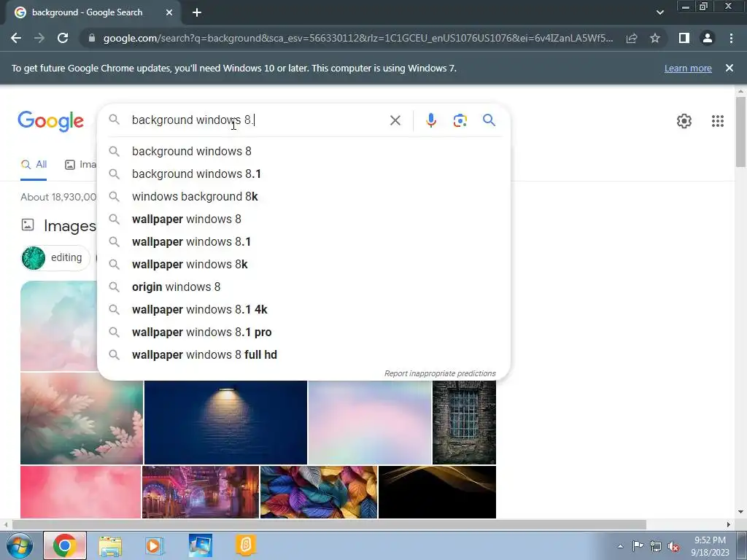This screenshot has height=560, width=747.
Task: Open the pastel gradient image
Action: [370, 422]
